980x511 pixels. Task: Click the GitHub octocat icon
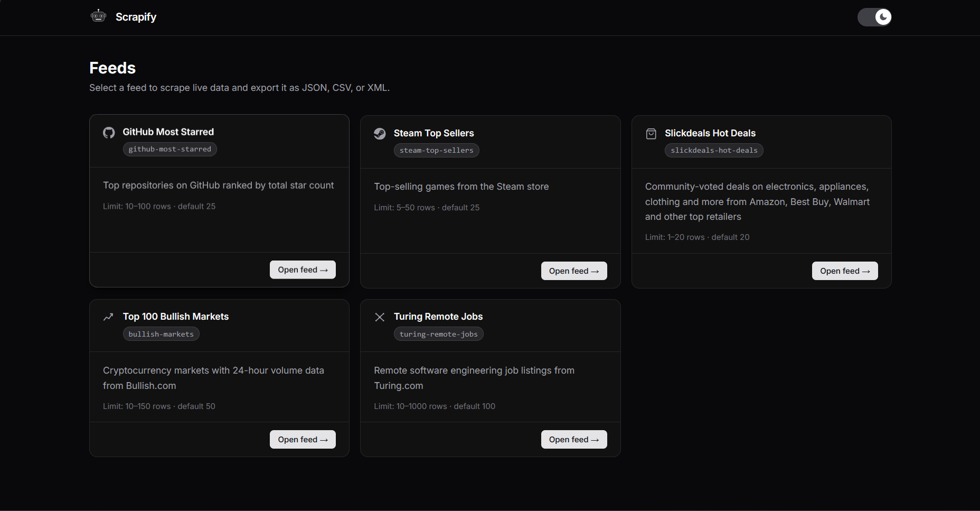point(109,133)
